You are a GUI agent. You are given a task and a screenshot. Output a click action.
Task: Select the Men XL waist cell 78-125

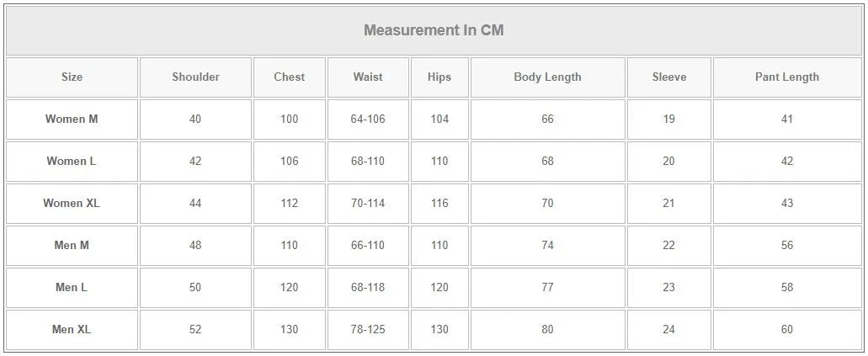pyautogui.click(x=368, y=329)
